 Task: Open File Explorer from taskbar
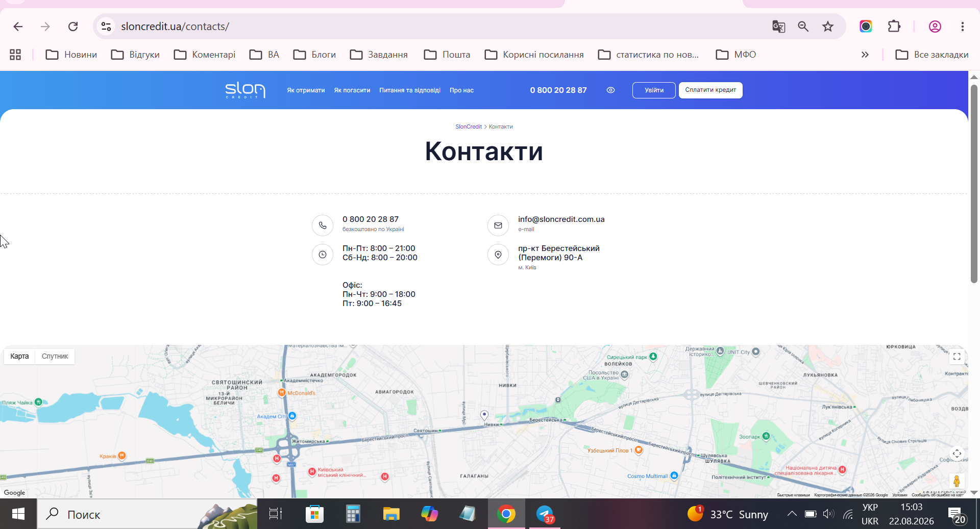[391, 514]
